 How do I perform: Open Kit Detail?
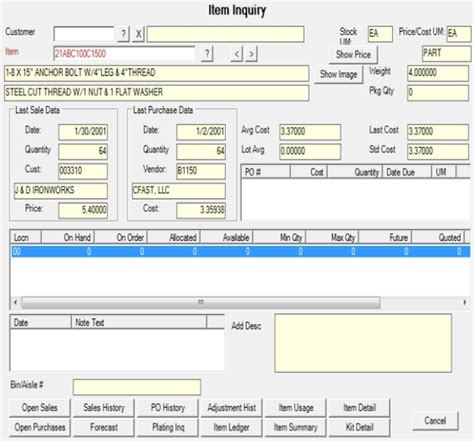click(359, 427)
